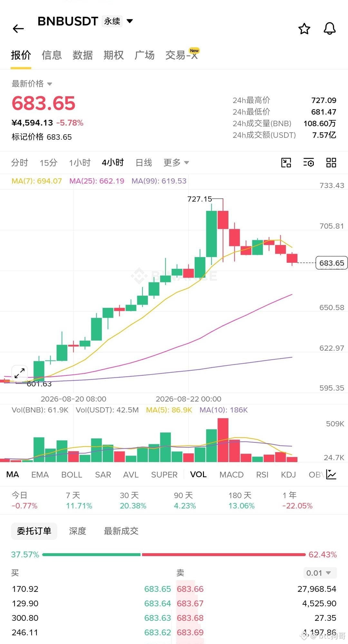Open price alert bell icon
Image resolution: width=348 pixels, height=644 pixels.
(x=329, y=29)
